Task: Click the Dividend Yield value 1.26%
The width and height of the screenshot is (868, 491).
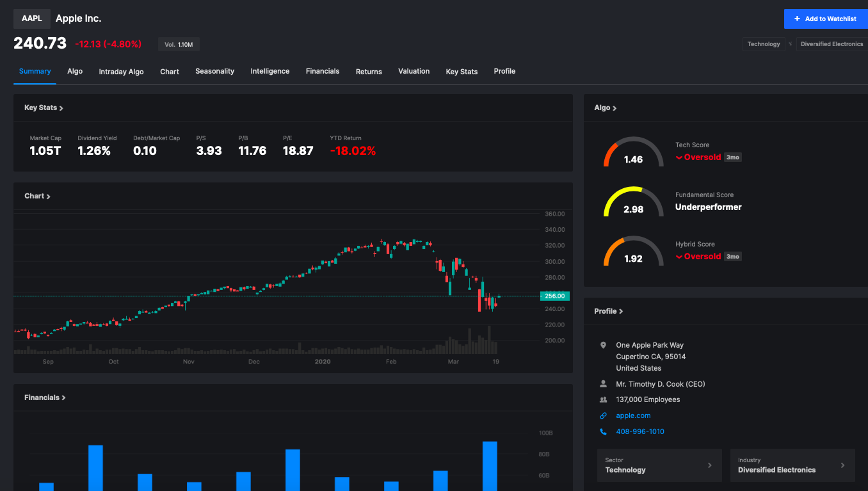Action: (x=94, y=151)
